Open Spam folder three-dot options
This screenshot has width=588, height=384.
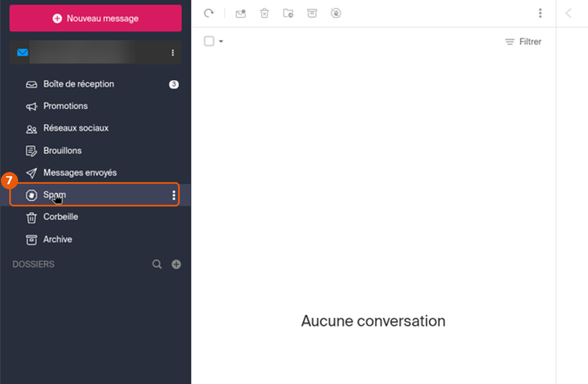coord(173,195)
